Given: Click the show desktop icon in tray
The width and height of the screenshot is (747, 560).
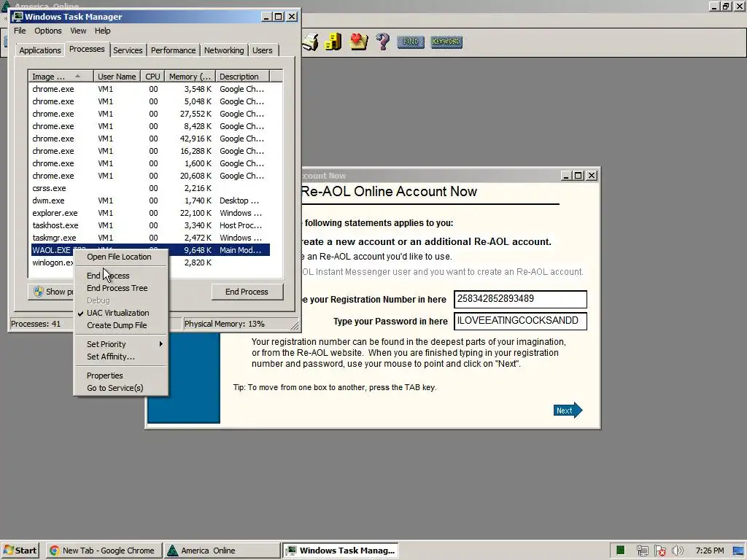Looking at the screenshot, I should tap(738, 551).
